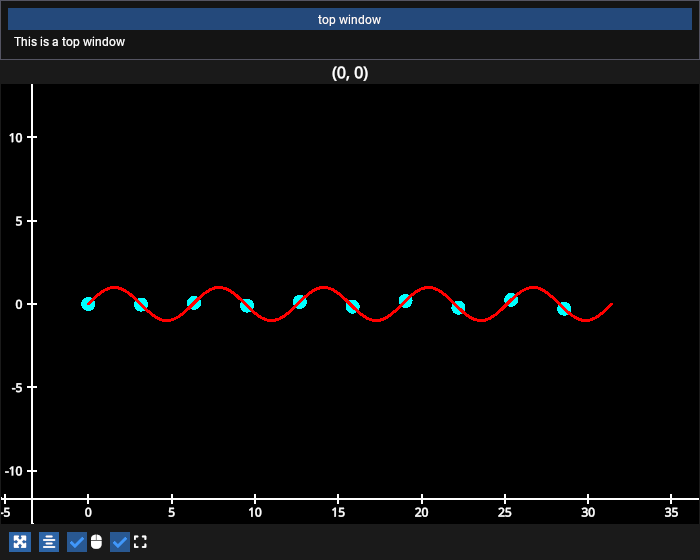Click the y-axis label -10
Image resolution: width=700 pixels, height=560 pixels.
(13, 471)
